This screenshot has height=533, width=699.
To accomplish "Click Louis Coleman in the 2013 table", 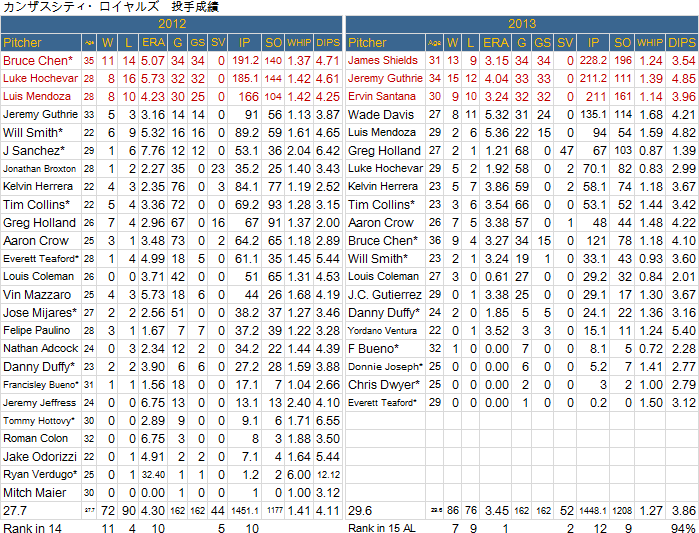I will click(x=383, y=276).
